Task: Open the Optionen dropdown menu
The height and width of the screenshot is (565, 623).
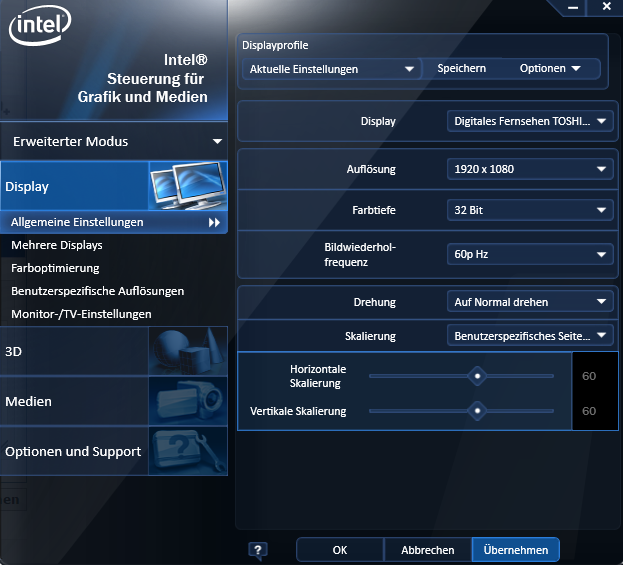Action: (x=550, y=68)
